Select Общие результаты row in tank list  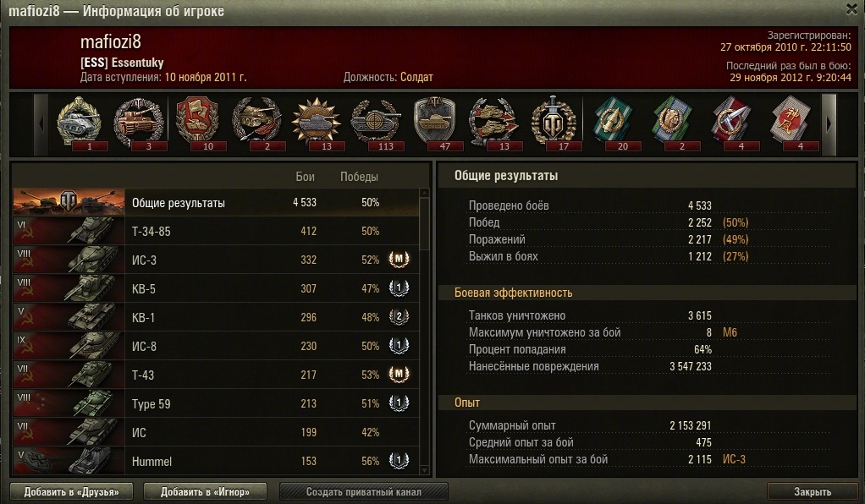point(216,202)
